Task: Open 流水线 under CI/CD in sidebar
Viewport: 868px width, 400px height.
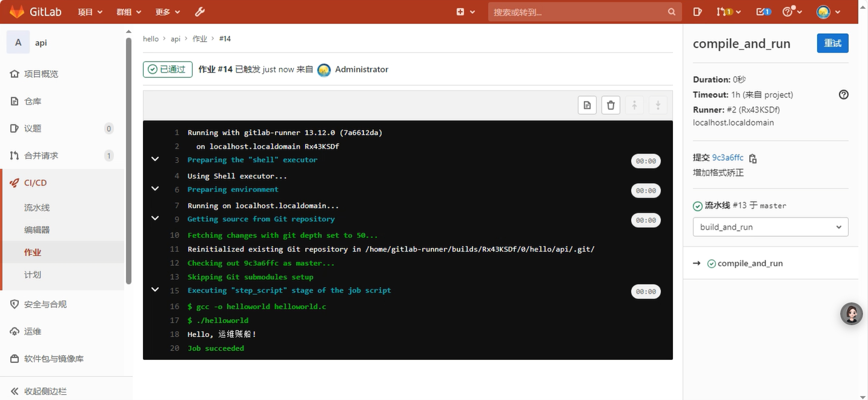Action: coord(37,207)
